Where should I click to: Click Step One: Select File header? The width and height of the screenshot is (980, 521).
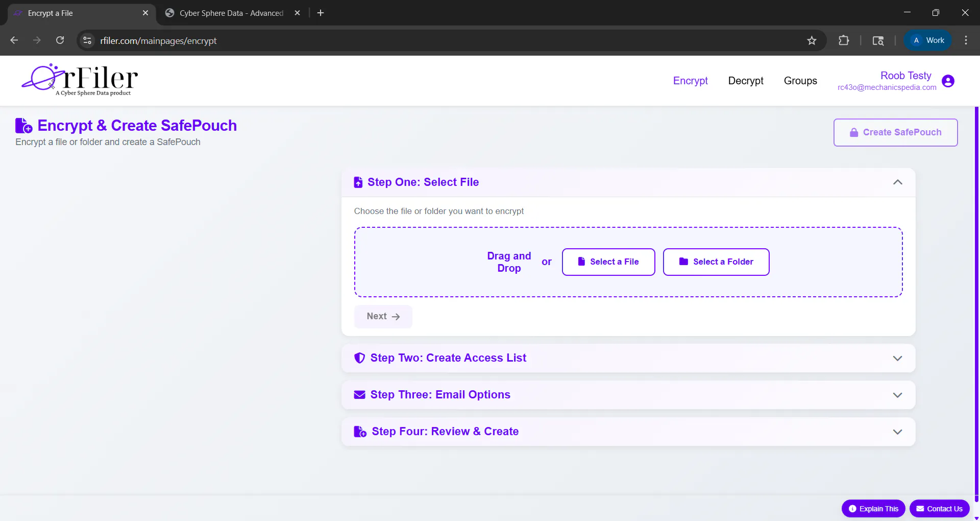pyautogui.click(x=628, y=182)
